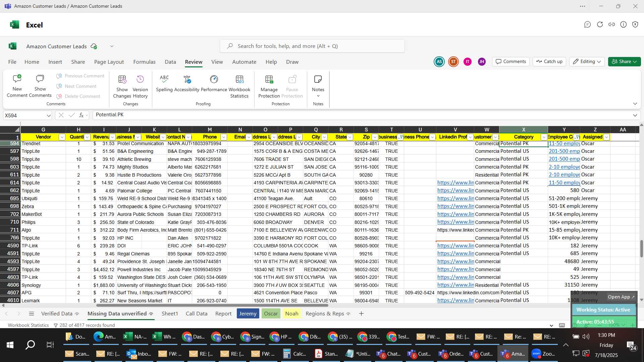
Task: Open State column filter dropdown
Action: pos(350,137)
